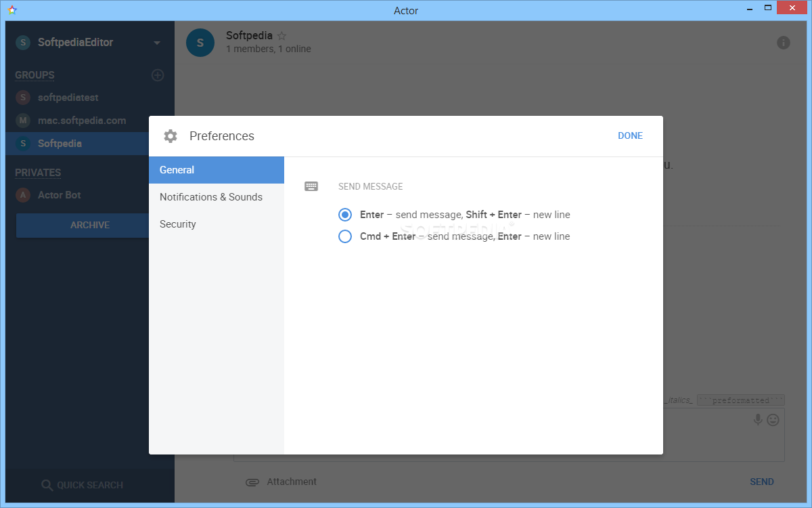Screen dimensions: 812x508
Task: Select Enter sends message radio option
Action: [345, 215]
